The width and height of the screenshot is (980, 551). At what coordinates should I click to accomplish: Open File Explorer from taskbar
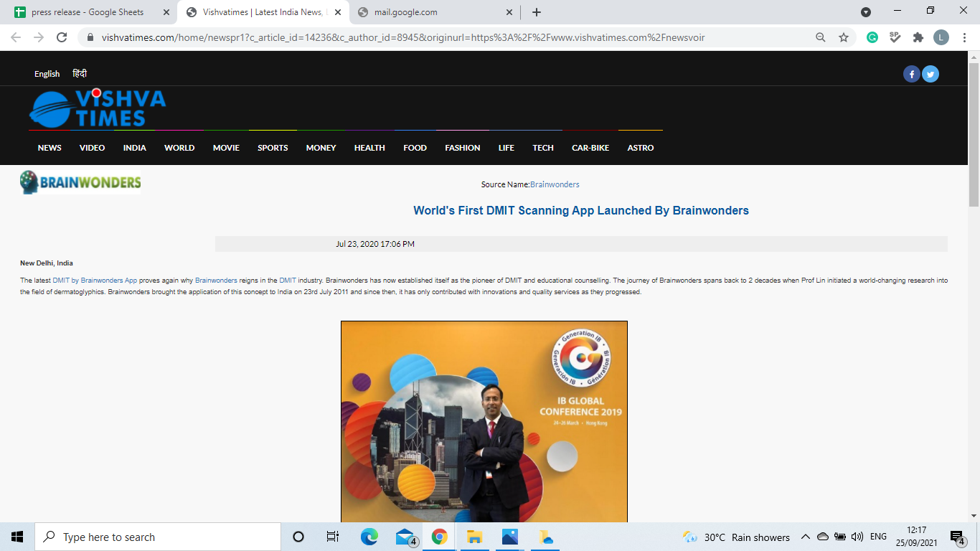point(474,537)
